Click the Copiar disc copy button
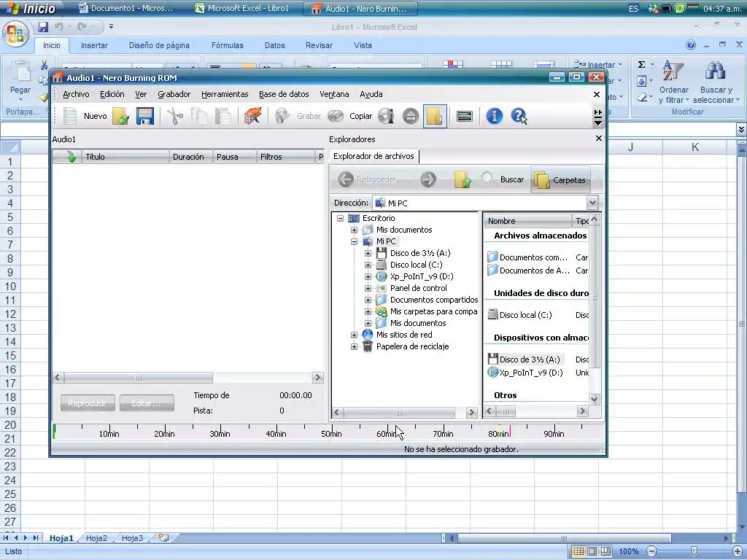The height and width of the screenshot is (560, 747). point(349,116)
